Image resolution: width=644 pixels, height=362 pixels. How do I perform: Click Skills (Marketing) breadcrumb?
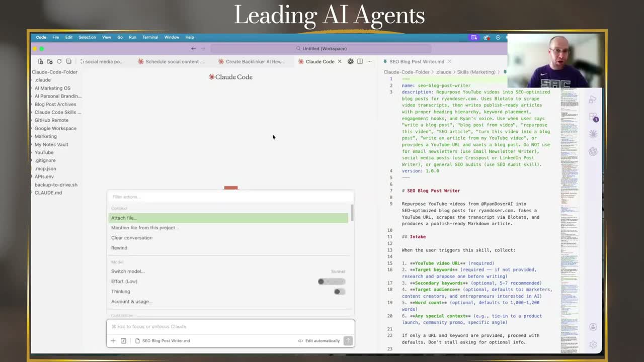[x=476, y=72]
